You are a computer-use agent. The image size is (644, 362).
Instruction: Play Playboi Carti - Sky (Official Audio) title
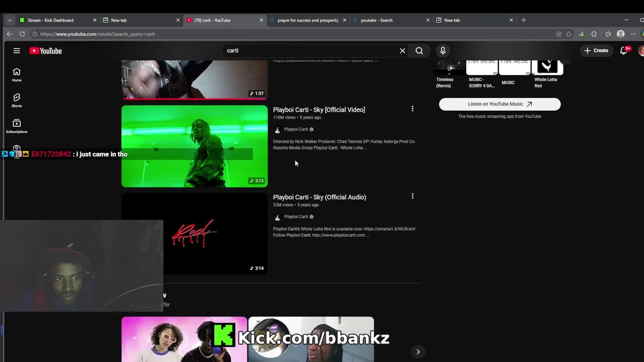[319, 197]
